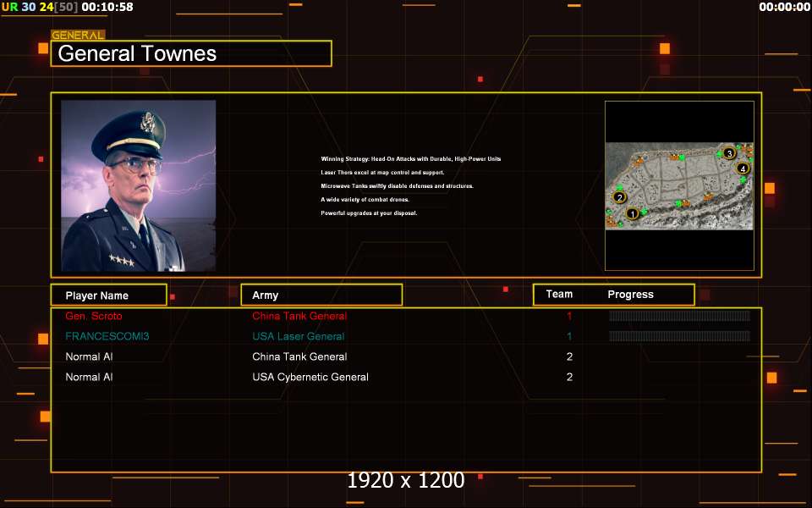This screenshot has height=508, width=812.
Task: Click team number in USA Cybernetic General row
Action: pyautogui.click(x=569, y=377)
